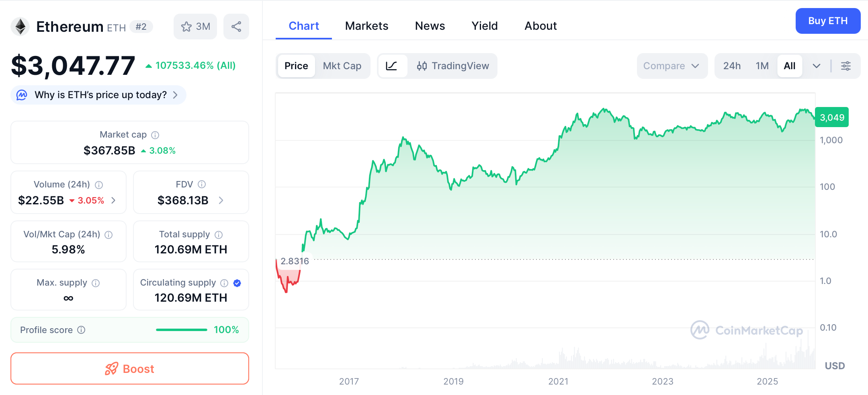
Task: Open the Compare dropdown
Action: point(671,66)
